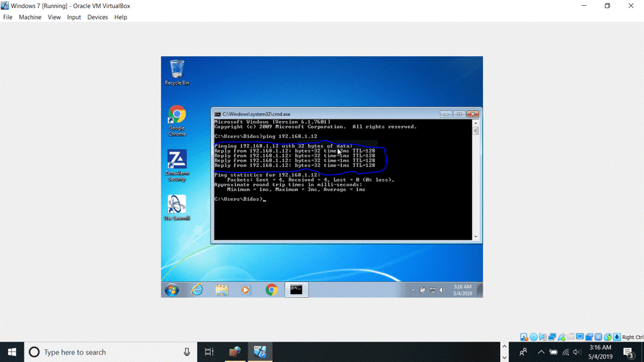Image resolution: width=644 pixels, height=362 pixels.
Task: Show hidden icons in Windows 7 tray
Action: click(413, 290)
